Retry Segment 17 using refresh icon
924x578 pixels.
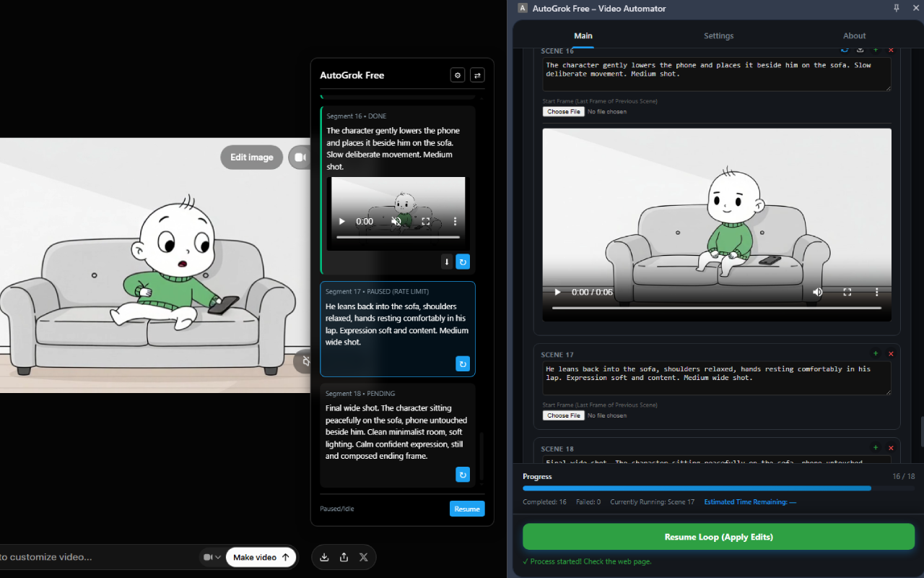tap(463, 363)
